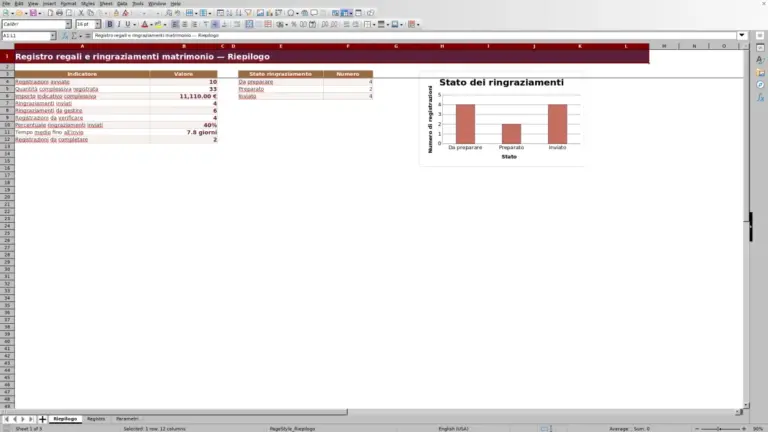
Task: Adjust the zoom slider in status bar
Action: [x=720, y=429]
